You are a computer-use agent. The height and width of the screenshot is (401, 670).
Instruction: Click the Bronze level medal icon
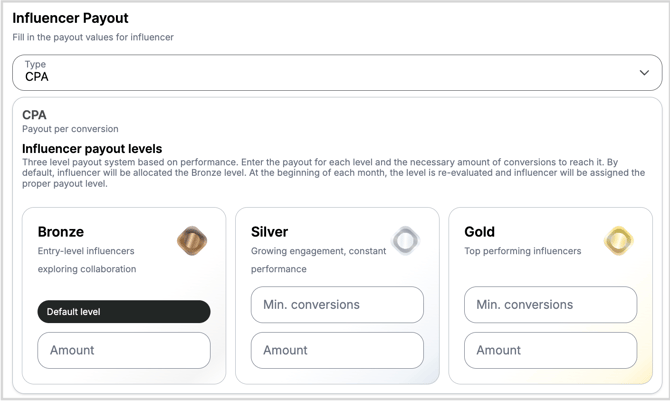(192, 240)
